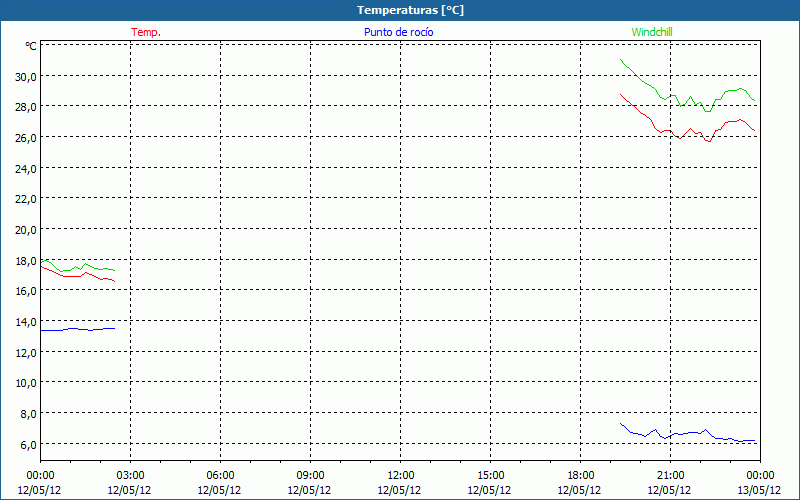Click the 21:00 time axis label
Viewport: 800px width, 500px height.
(670, 476)
